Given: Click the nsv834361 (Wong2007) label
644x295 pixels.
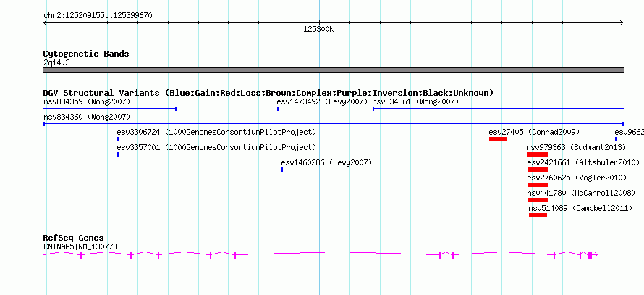Looking at the screenshot, I should pyautogui.click(x=415, y=101).
